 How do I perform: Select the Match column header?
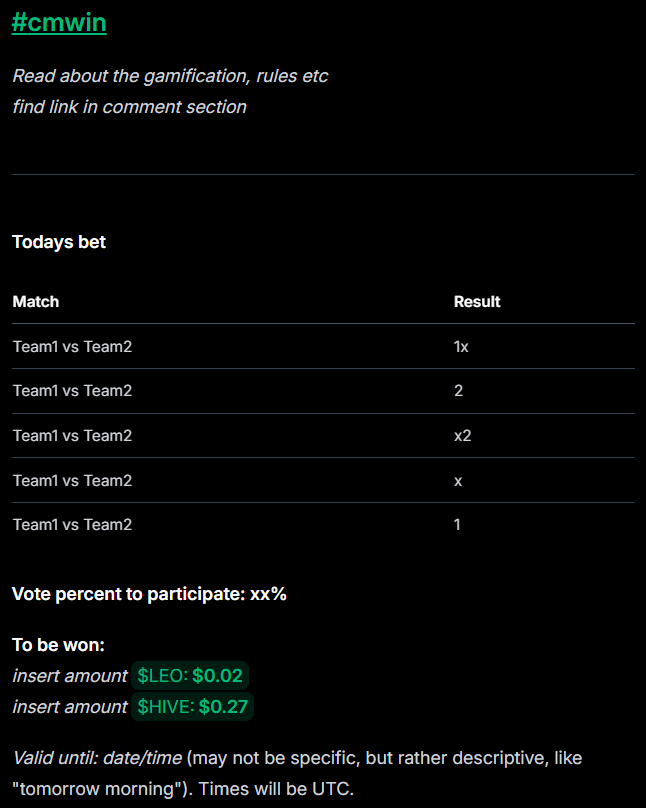pyautogui.click(x=36, y=301)
